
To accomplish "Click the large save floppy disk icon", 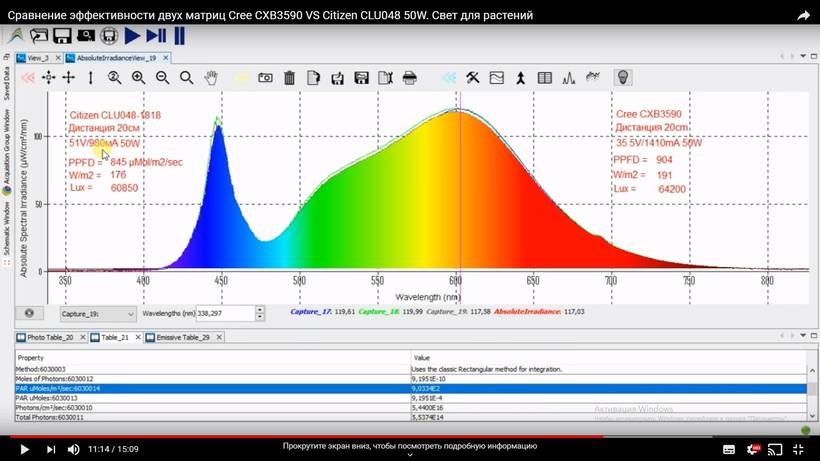I will [x=62, y=36].
